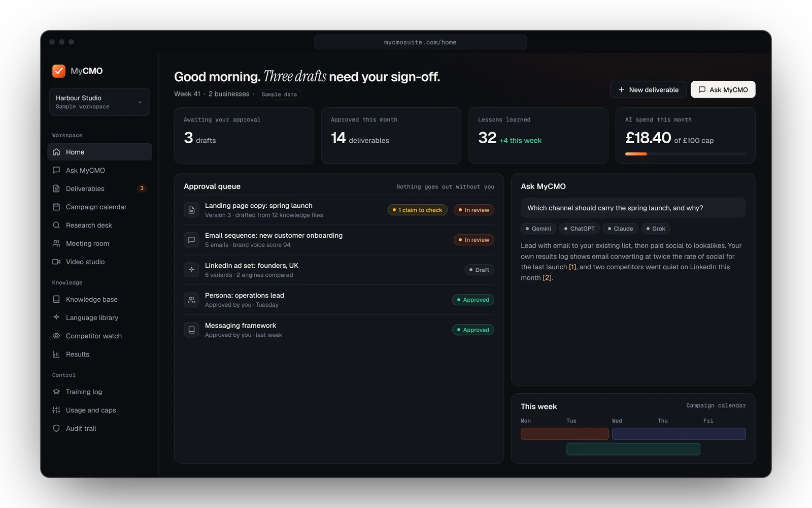Click the Lessons learned 32 card
The height and width of the screenshot is (508, 812).
click(x=538, y=136)
